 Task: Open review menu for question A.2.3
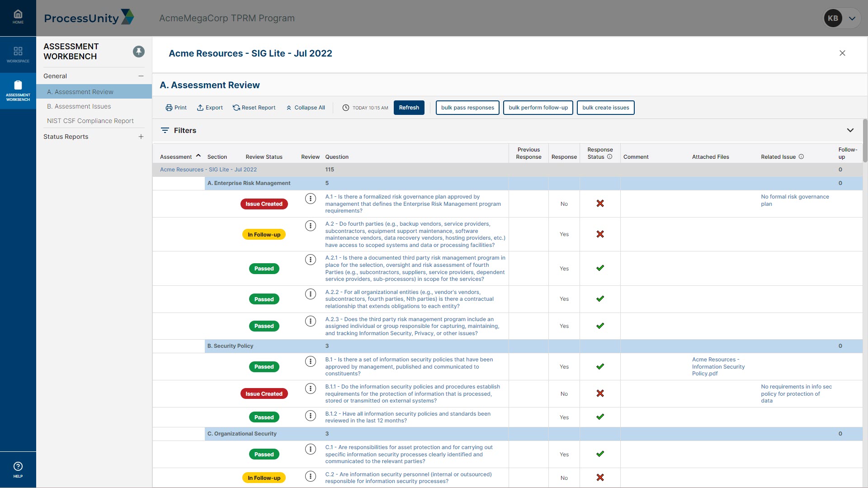coord(311,321)
